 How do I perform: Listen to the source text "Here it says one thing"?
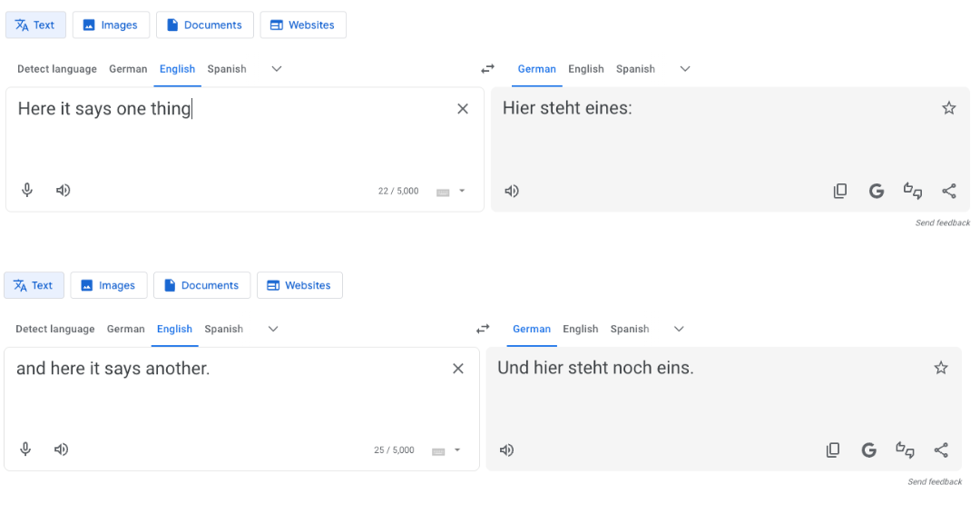click(63, 190)
